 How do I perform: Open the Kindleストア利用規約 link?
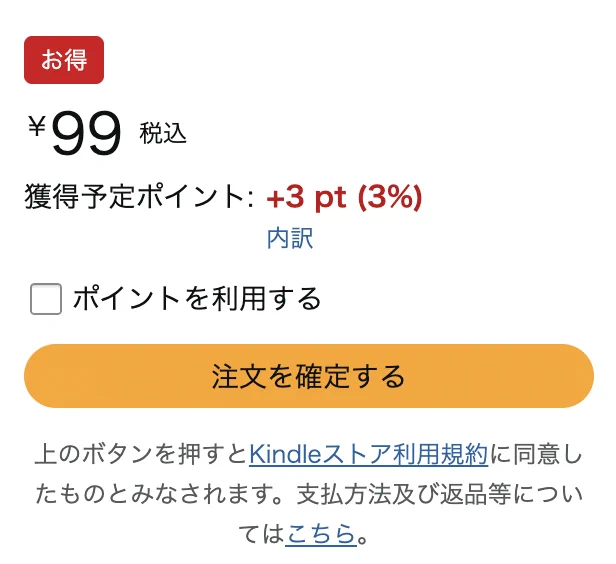coord(368,454)
